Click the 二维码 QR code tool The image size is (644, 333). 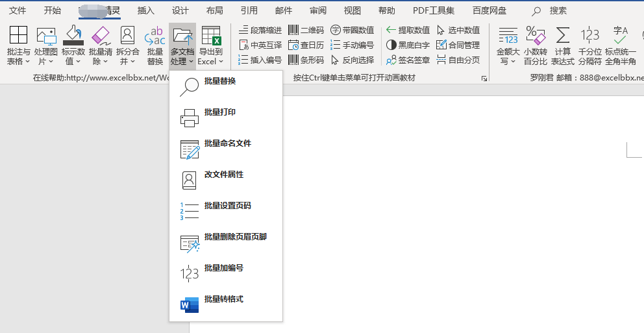point(306,30)
